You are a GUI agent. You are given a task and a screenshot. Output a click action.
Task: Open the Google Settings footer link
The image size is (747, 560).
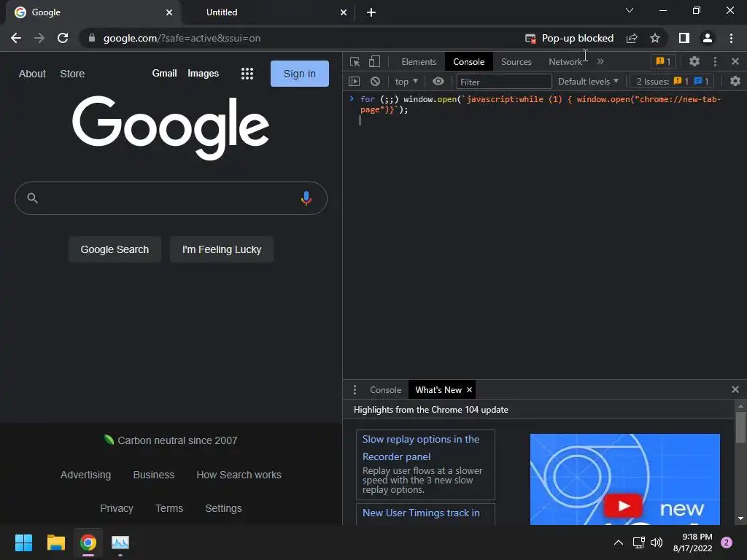[223, 508]
